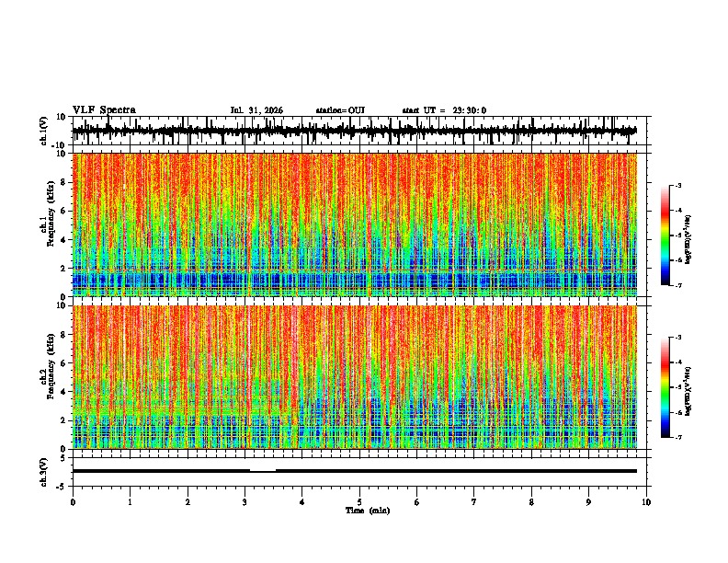The image size is (728, 563).
Task: Click the "-7" label on ch.2 colorbar
Action: point(678,437)
